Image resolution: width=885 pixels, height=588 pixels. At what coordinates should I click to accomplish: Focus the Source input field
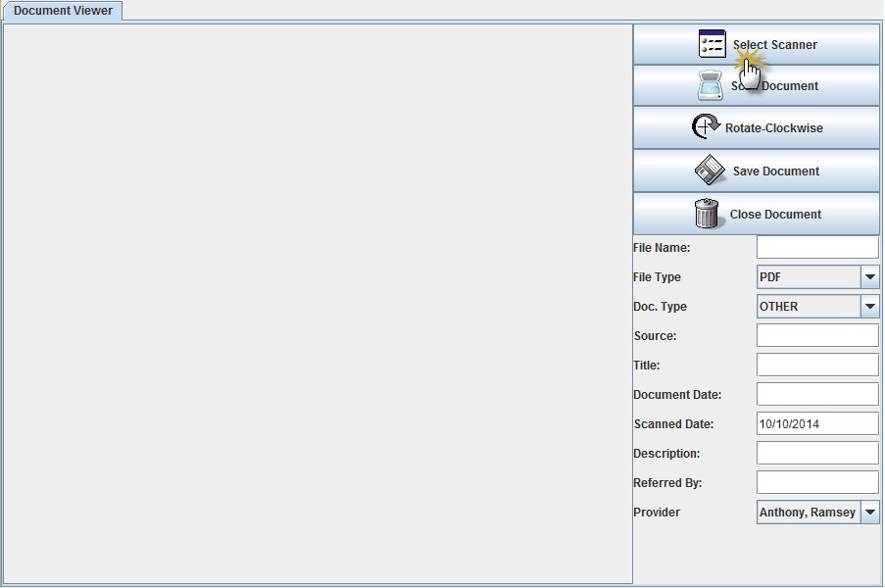click(817, 336)
